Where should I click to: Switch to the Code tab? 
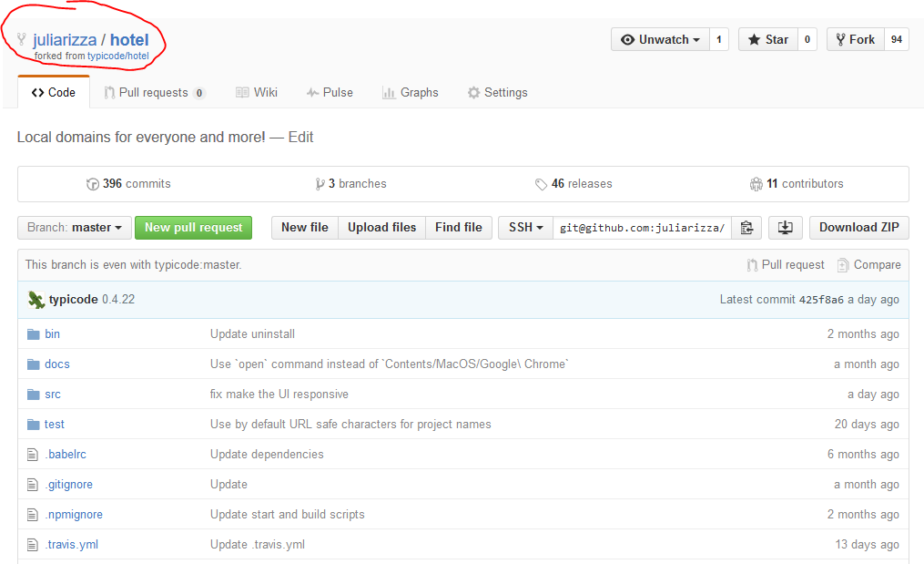point(54,93)
